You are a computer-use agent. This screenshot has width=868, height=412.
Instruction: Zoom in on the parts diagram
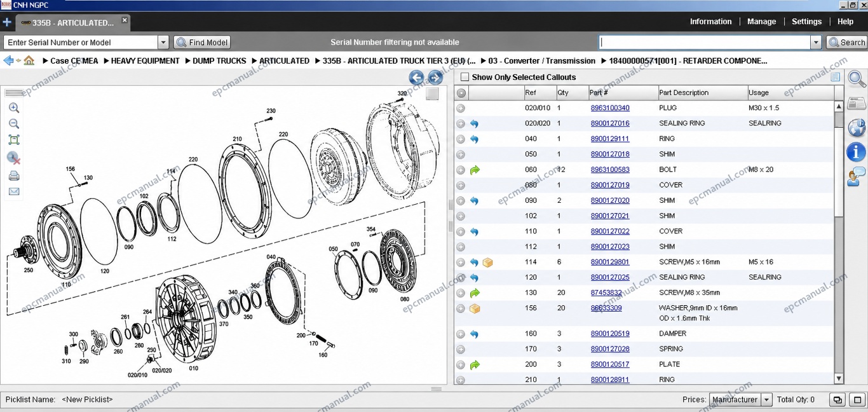tap(14, 108)
